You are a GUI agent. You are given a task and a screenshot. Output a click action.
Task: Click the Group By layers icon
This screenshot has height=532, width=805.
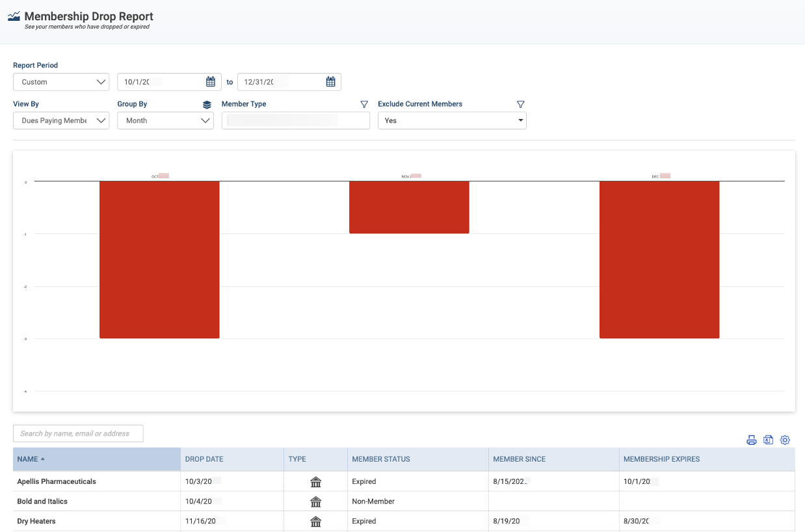(207, 105)
